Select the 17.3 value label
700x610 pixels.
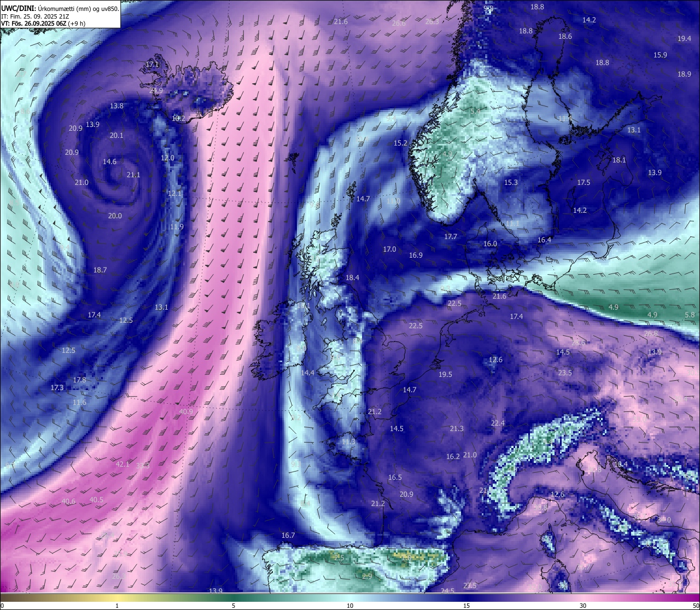click(x=57, y=387)
